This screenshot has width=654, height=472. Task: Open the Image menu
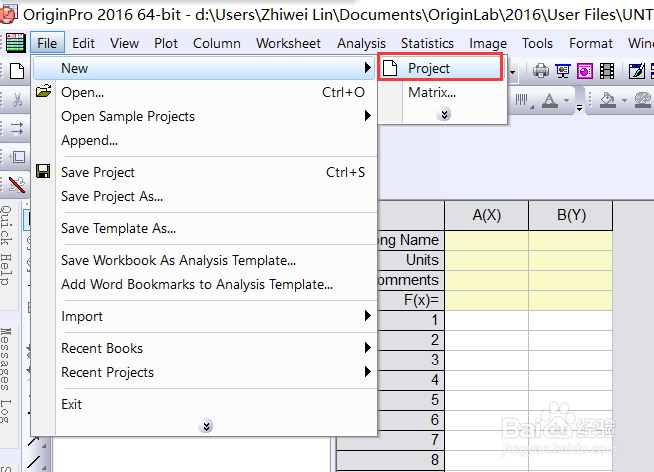coord(488,43)
